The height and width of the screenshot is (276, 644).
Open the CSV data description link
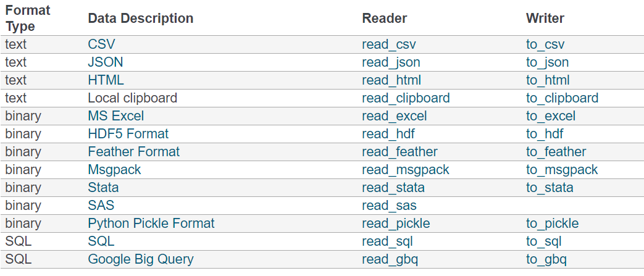click(101, 44)
